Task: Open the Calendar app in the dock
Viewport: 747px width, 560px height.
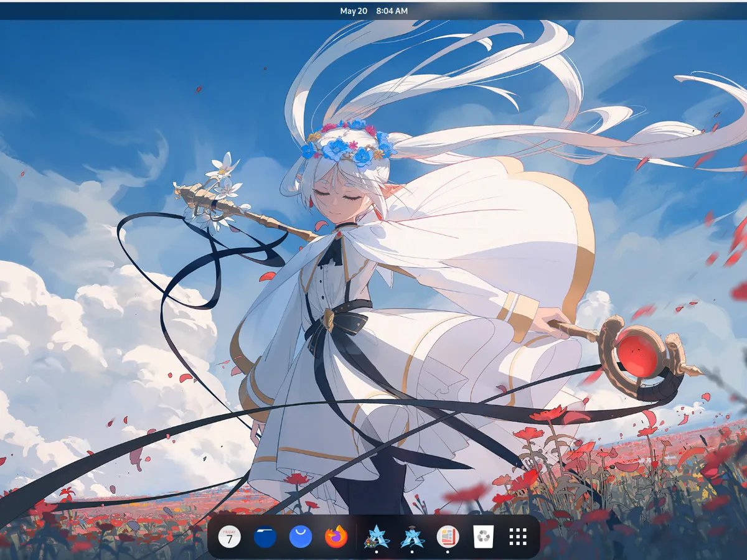Action: 230,536
